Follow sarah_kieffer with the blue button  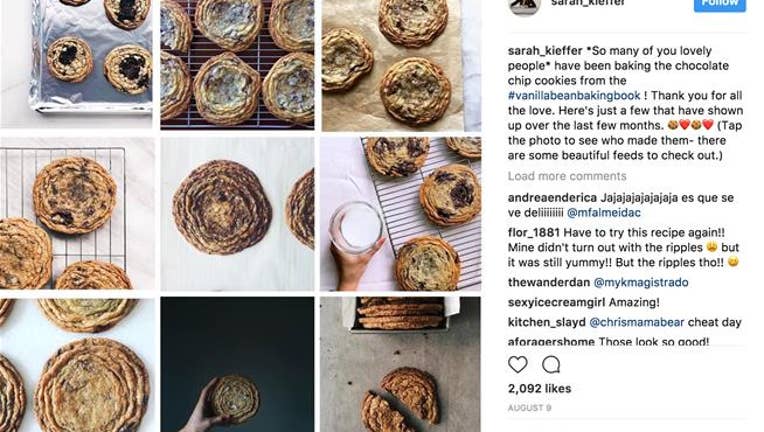tap(720, 4)
